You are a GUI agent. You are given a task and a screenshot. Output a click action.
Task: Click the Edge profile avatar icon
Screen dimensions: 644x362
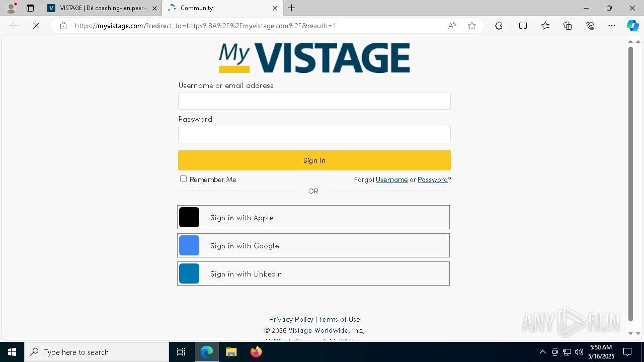[x=11, y=8]
